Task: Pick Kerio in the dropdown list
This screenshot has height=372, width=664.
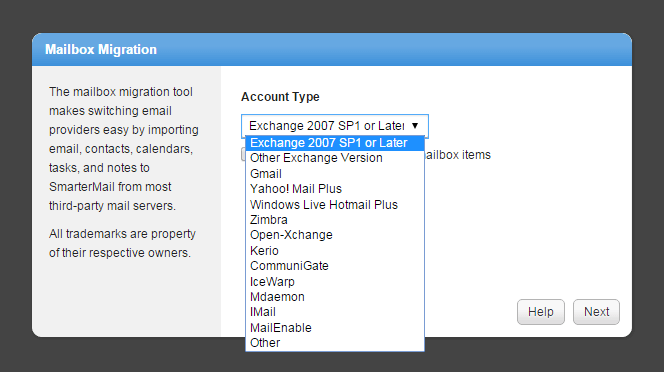Action: click(x=335, y=251)
